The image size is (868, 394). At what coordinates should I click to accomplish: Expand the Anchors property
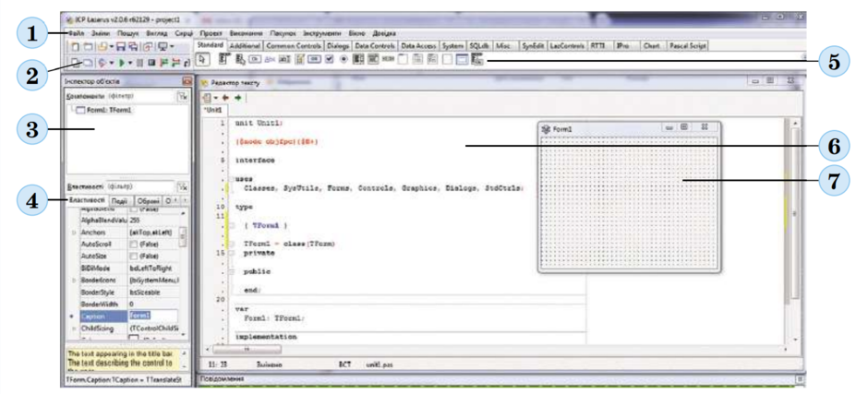74,233
